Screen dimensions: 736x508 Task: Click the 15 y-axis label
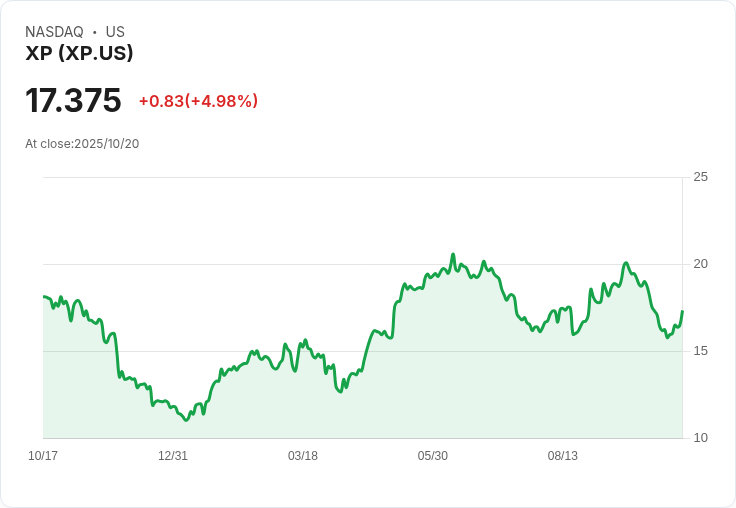(x=701, y=351)
